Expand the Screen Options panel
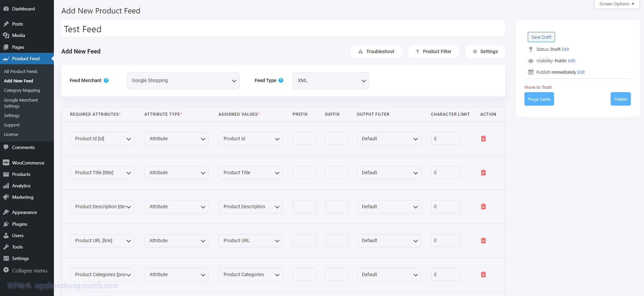Viewport: 644px width, 296px height. (616, 4)
